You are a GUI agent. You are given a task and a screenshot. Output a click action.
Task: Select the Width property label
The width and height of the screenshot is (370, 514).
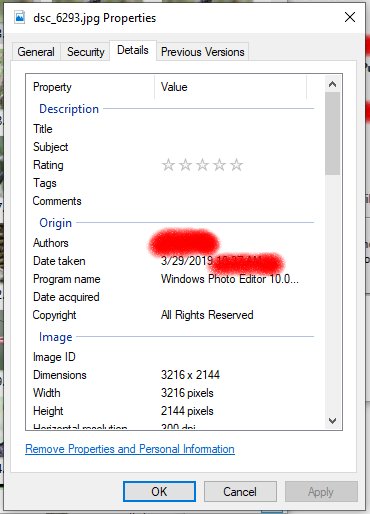tap(47, 393)
